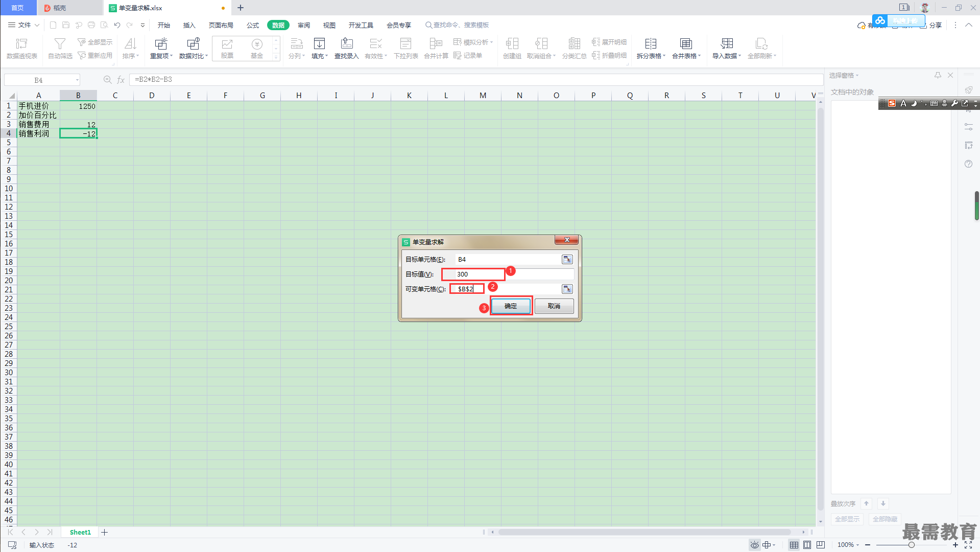Screen dimensions: 980x552
Task: Add a new sheet with plus button
Action: coord(105,532)
